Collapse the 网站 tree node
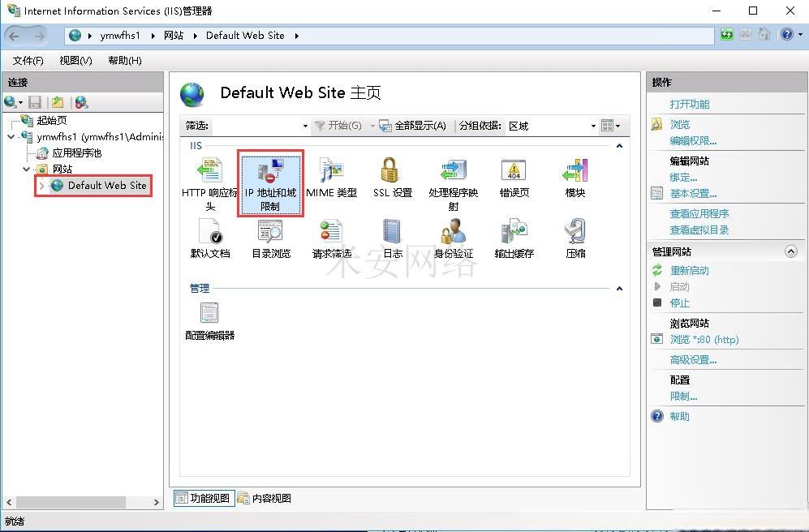Viewport: 809px width, 532px height. tap(26, 169)
